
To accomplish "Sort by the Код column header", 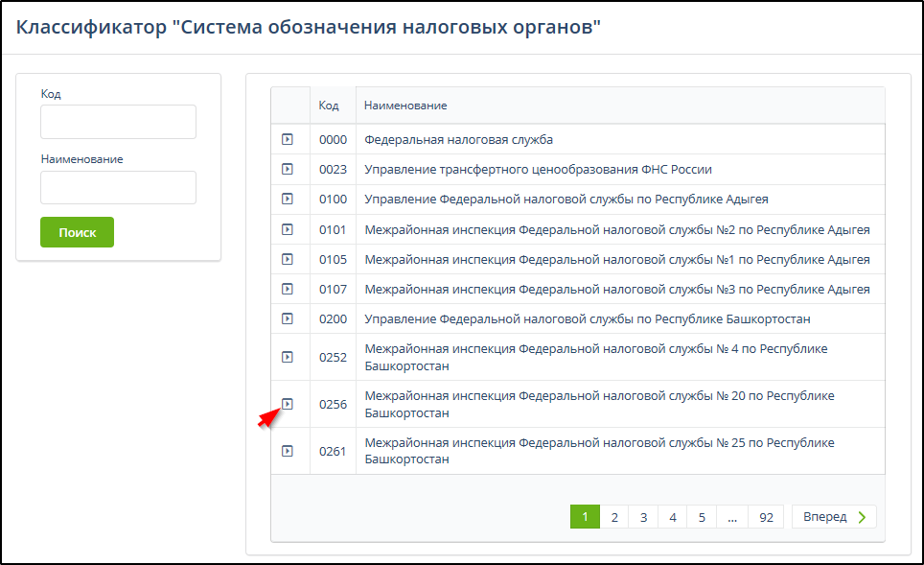I will pos(329,106).
